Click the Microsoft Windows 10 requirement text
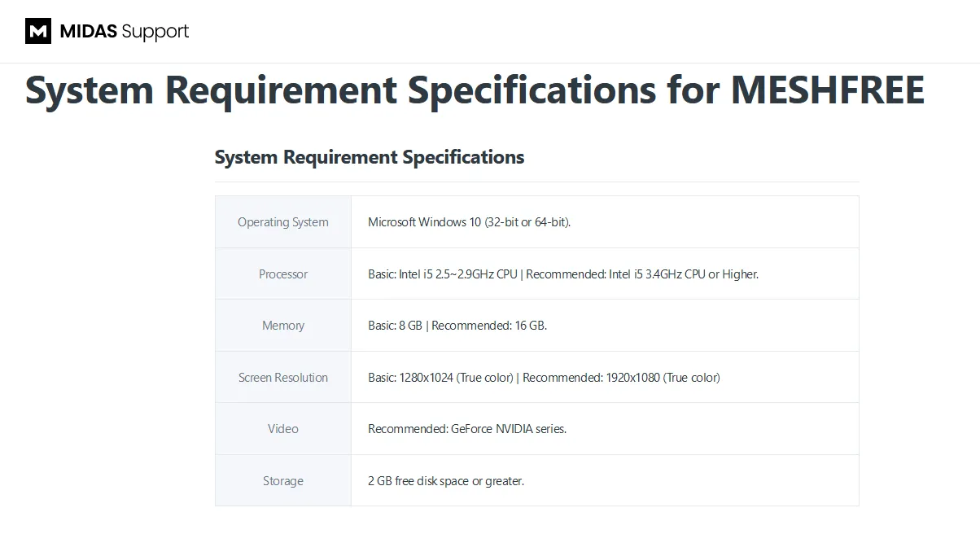Viewport: 980px width, 556px height. pos(470,222)
